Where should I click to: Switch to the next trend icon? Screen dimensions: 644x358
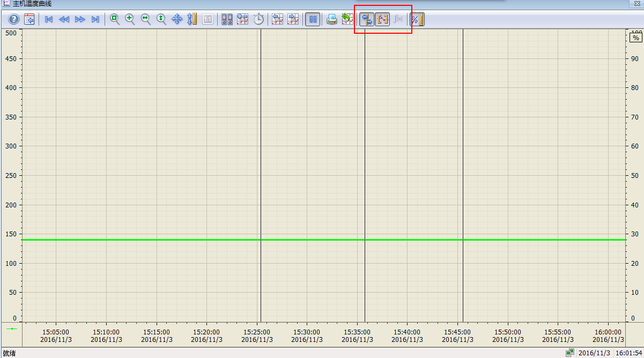coord(293,20)
